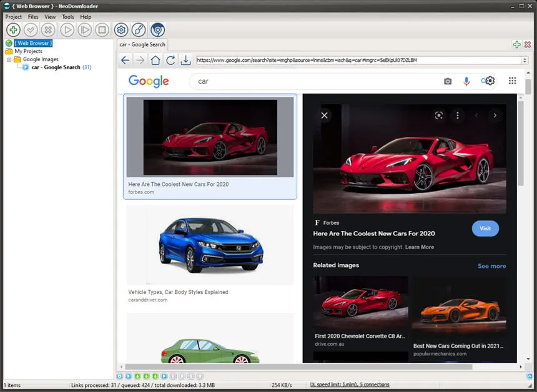This screenshot has height=392, width=537.
Task: Stop download with the square toolbar icon
Action: tap(102, 30)
